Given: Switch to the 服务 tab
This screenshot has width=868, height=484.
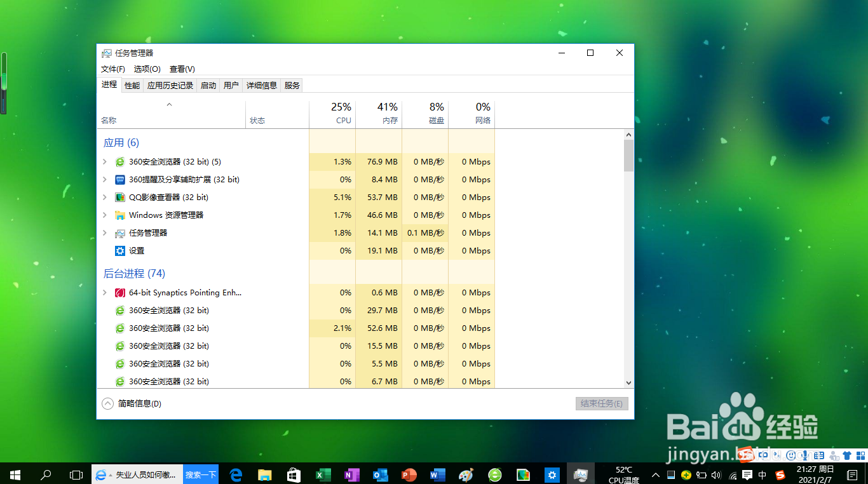Looking at the screenshot, I should pos(292,86).
